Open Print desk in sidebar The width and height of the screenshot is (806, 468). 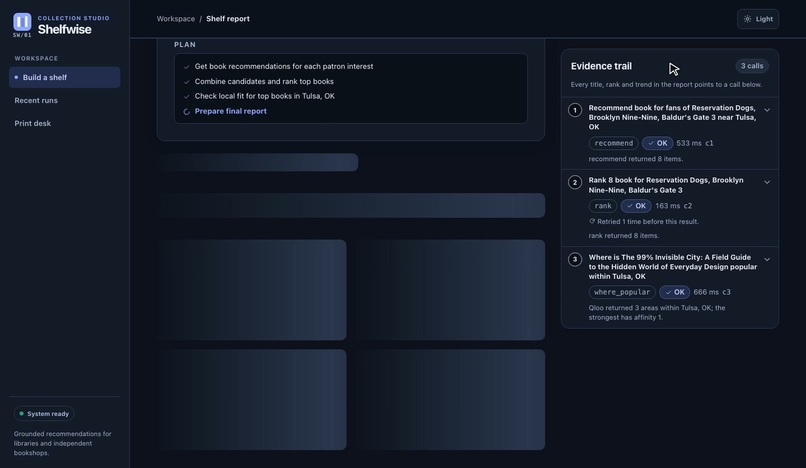32,123
